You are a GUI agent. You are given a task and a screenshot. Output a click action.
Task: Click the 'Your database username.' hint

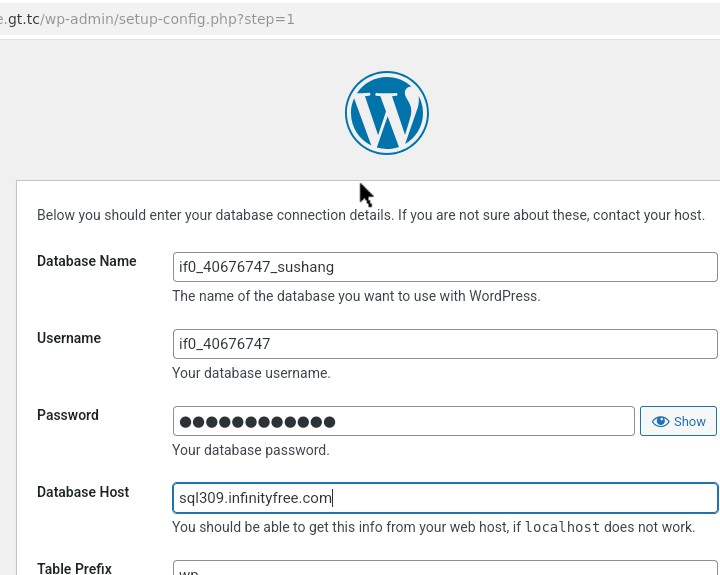click(251, 373)
